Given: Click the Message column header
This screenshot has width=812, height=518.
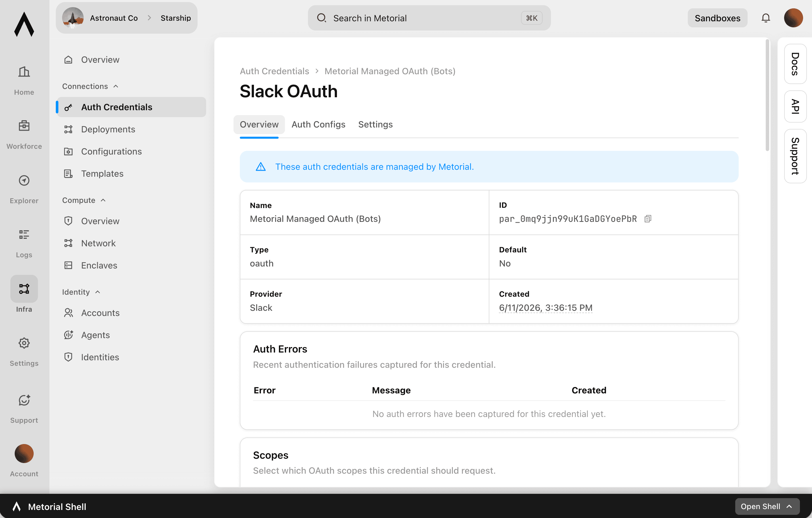Looking at the screenshot, I should click(391, 390).
